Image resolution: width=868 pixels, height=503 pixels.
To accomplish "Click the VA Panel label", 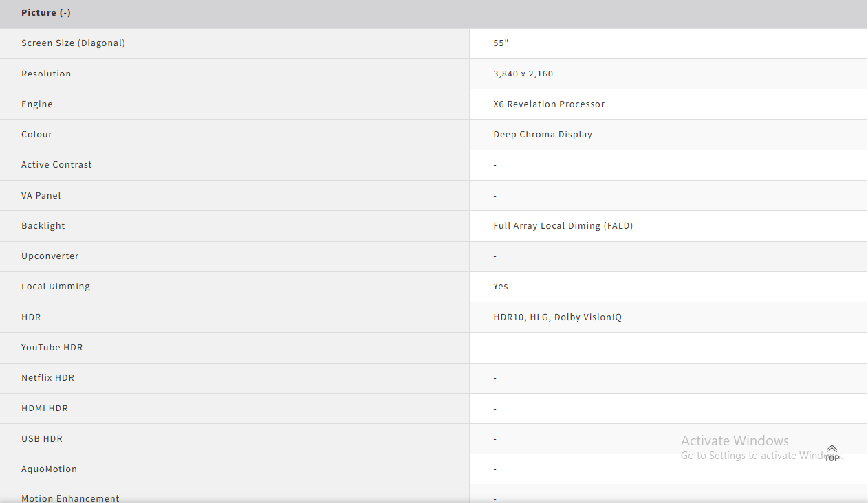I will (41, 196).
